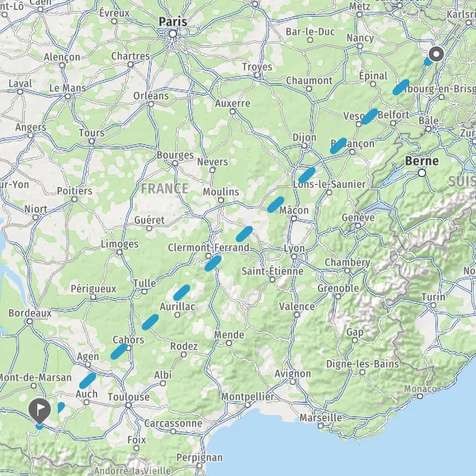This screenshot has width=476, height=476.
Task: Click the Clermont-Ferrand label
Action: pyautogui.click(x=209, y=248)
